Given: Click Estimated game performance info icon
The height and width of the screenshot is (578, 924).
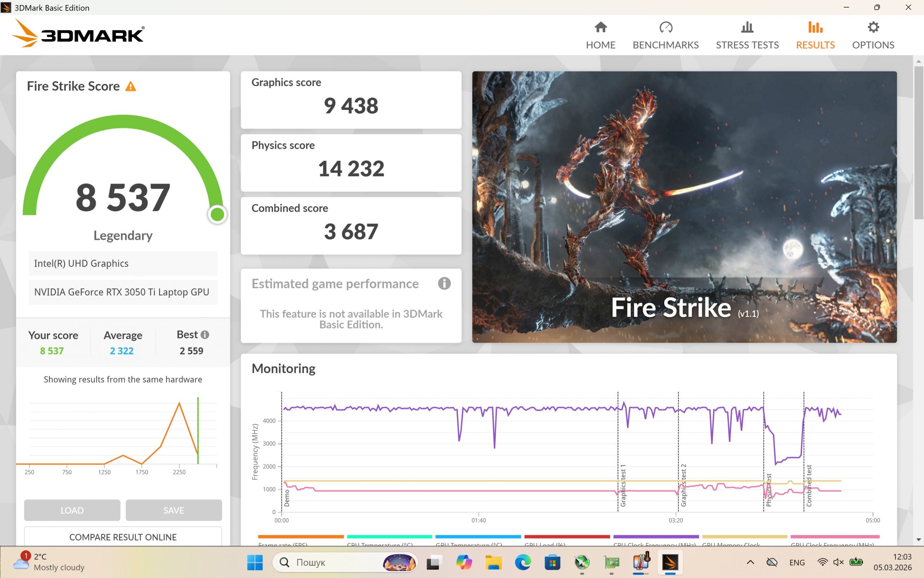Looking at the screenshot, I should click(444, 284).
